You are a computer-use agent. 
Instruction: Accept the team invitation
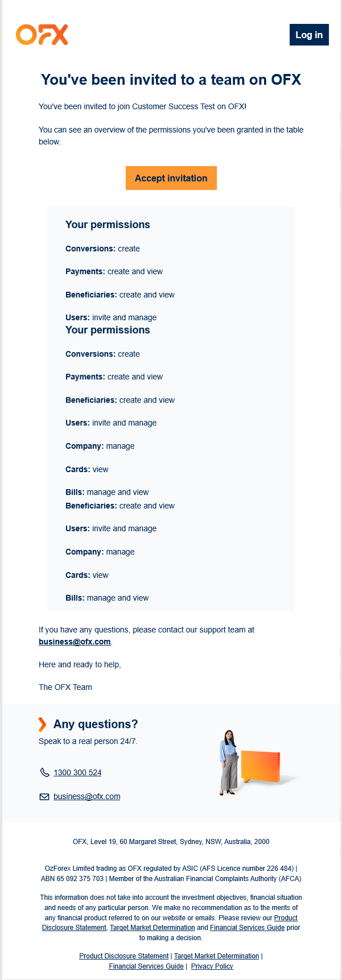point(171,178)
